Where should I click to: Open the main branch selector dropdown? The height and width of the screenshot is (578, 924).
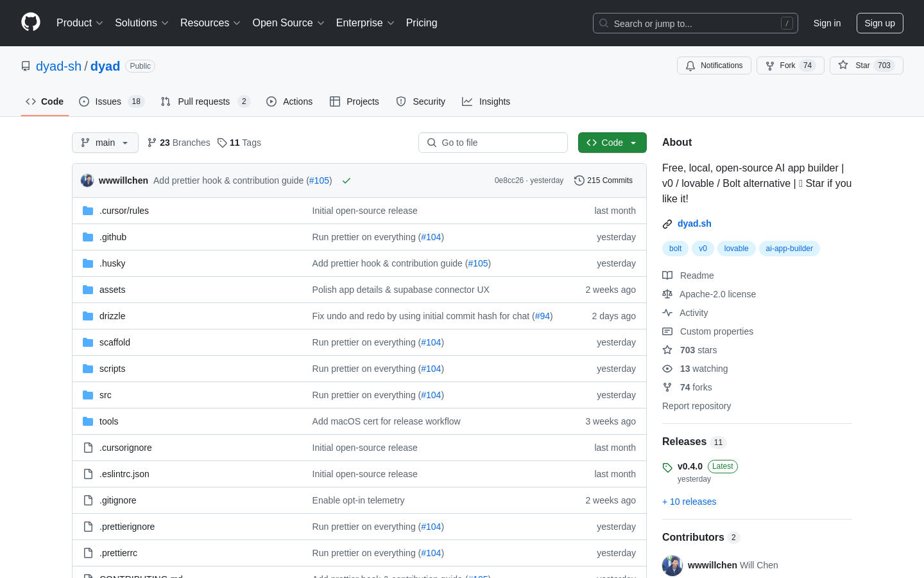[105, 143]
